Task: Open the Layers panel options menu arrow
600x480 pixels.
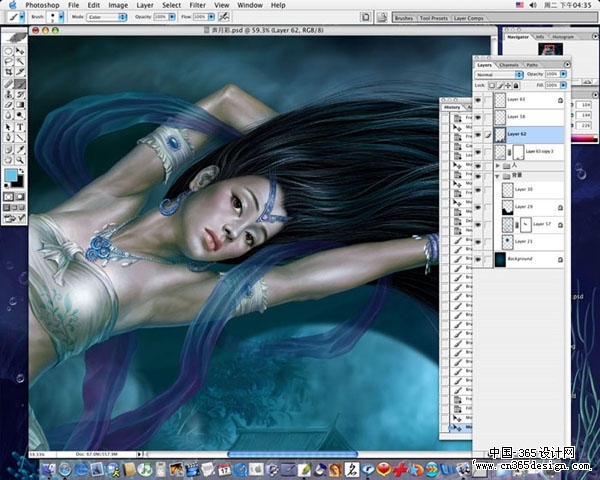Action: pyautogui.click(x=567, y=64)
